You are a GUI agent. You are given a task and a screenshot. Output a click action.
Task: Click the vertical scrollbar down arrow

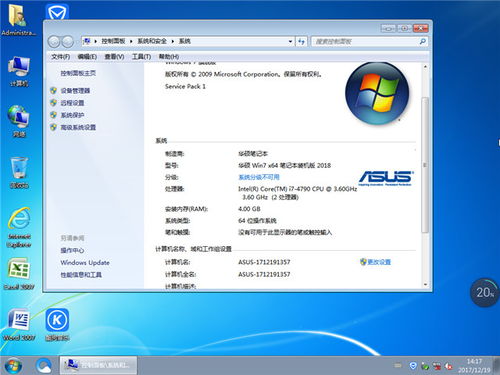425,284
